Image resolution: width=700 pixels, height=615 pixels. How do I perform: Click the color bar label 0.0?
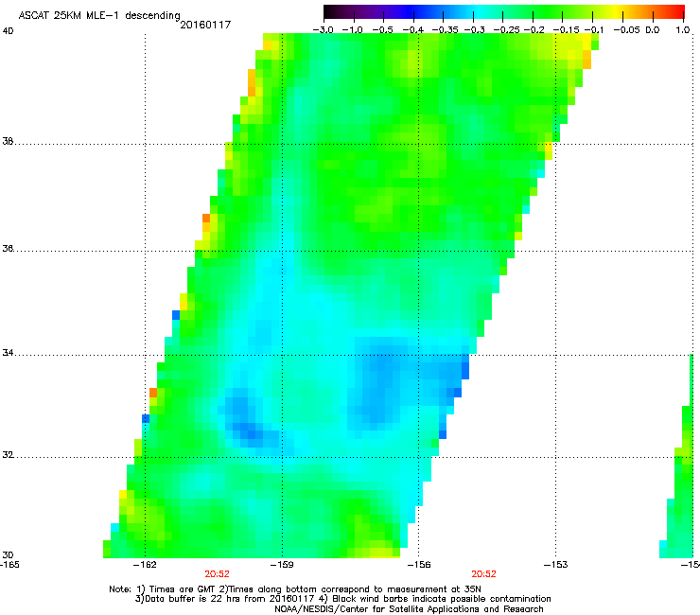point(653,30)
